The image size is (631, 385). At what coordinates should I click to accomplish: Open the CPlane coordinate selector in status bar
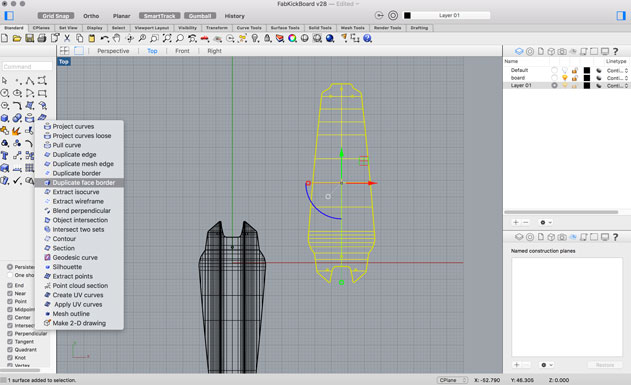click(453, 380)
